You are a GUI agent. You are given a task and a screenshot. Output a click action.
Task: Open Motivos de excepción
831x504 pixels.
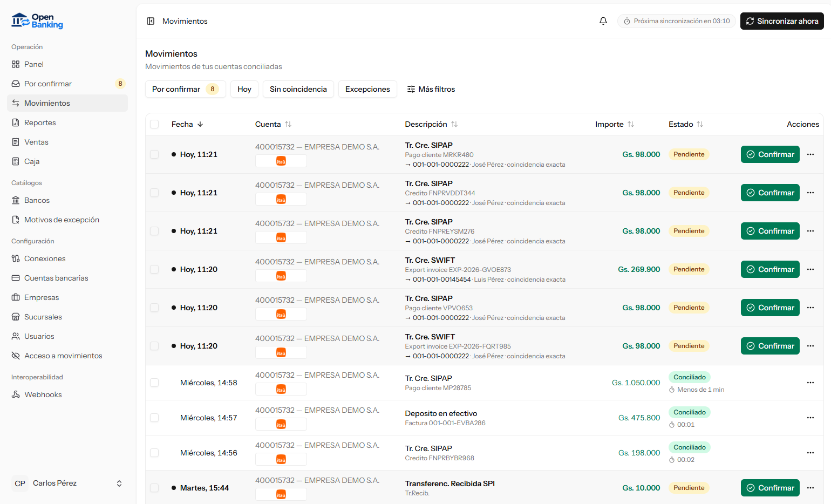tap(67, 220)
